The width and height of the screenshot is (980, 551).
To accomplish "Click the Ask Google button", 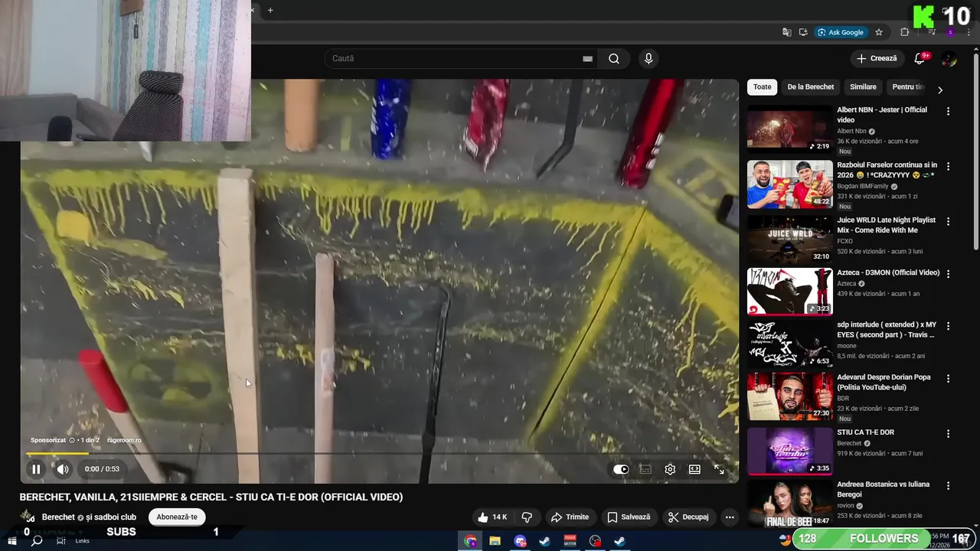I will tap(841, 32).
